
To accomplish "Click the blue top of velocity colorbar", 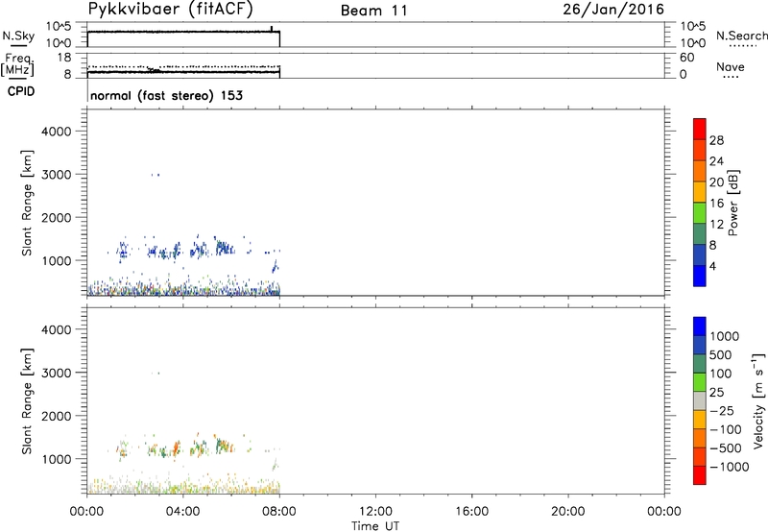I will (x=700, y=326).
